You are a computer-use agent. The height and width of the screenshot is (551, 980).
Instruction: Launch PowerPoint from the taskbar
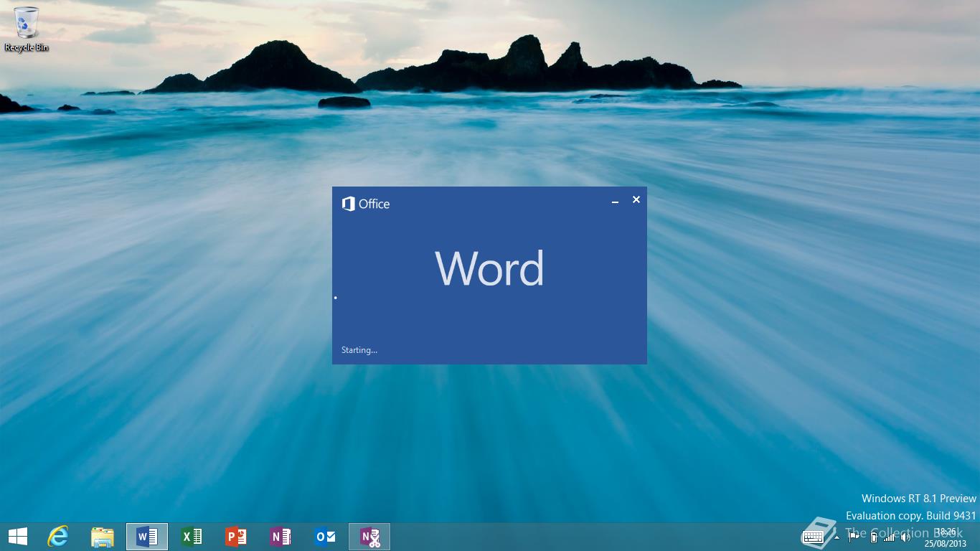pos(236,537)
